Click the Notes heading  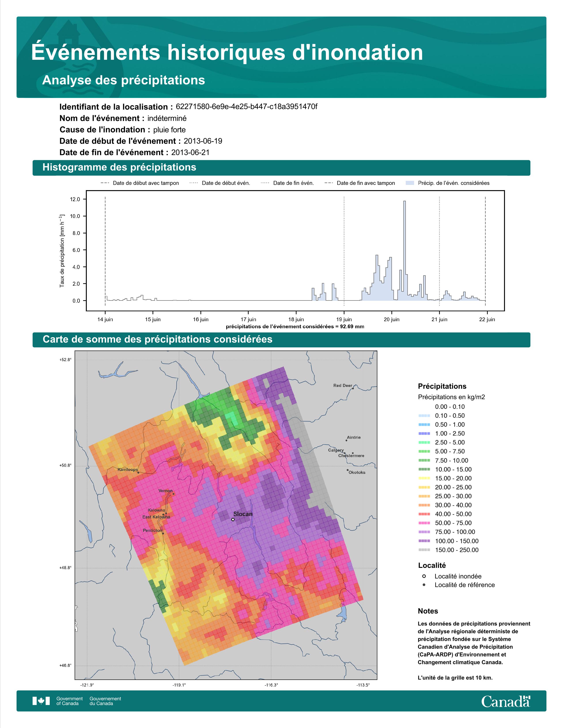[428, 611]
